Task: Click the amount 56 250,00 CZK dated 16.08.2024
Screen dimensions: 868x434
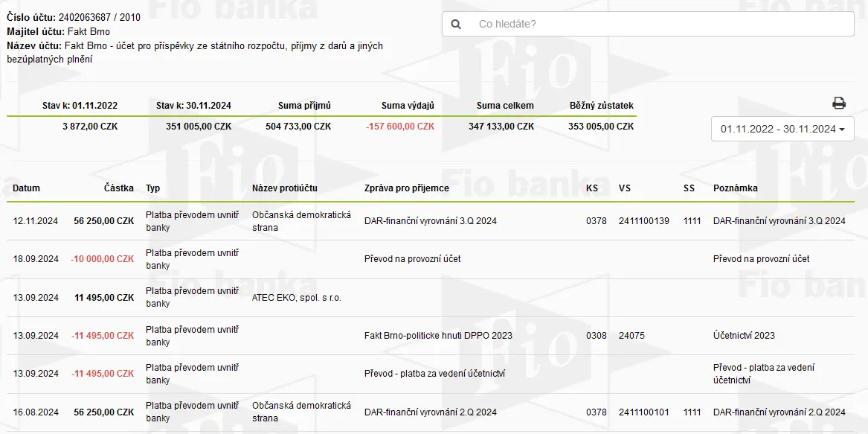Action: (104, 412)
